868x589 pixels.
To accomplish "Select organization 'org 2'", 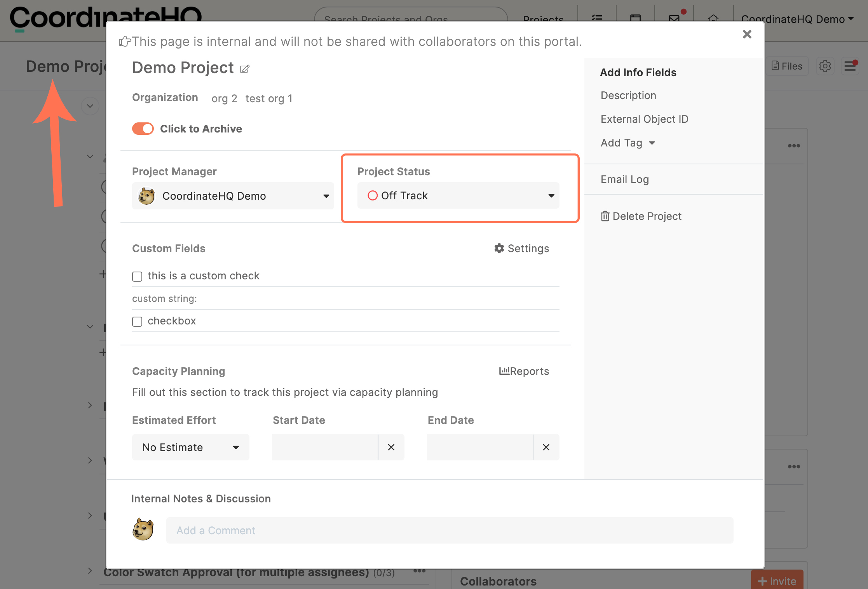I will [x=224, y=98].
